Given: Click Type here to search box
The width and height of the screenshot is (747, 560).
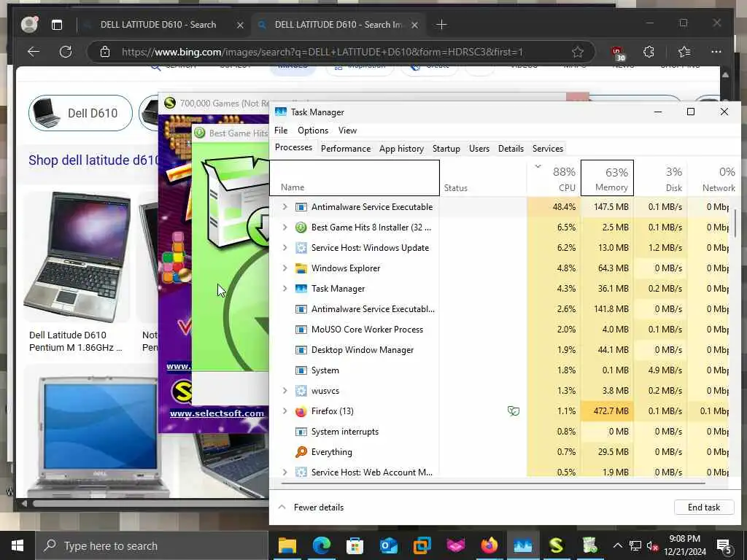Looking at the screenshot, I should (152, 545).
